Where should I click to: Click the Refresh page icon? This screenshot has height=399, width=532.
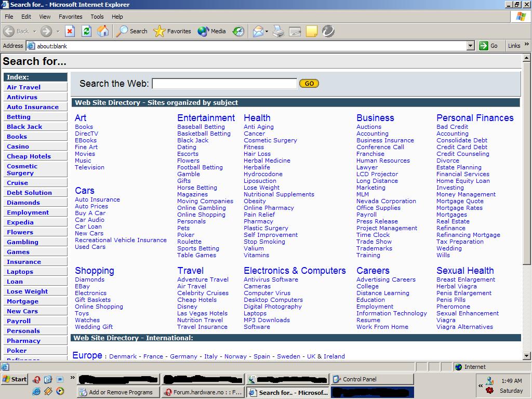(x=86, y=31)
